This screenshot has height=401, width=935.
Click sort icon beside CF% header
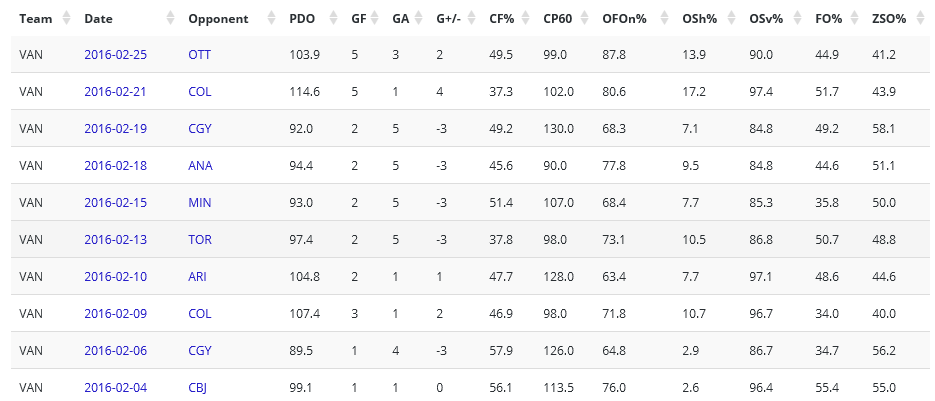[525, 19]
